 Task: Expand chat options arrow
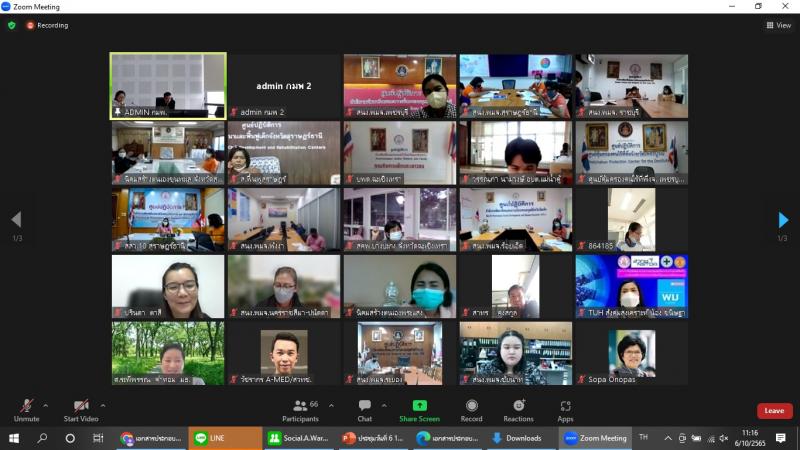point(384,406)
